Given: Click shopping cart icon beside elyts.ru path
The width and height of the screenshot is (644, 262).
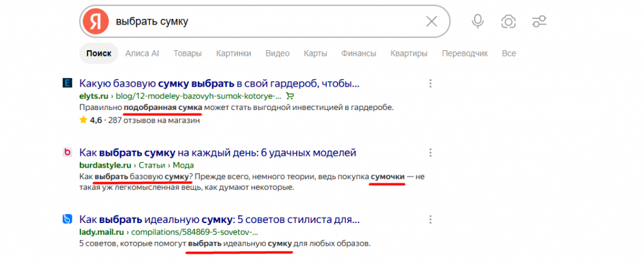Looking at the screenshot, I should pyautogui.click(x=290, y=96).
